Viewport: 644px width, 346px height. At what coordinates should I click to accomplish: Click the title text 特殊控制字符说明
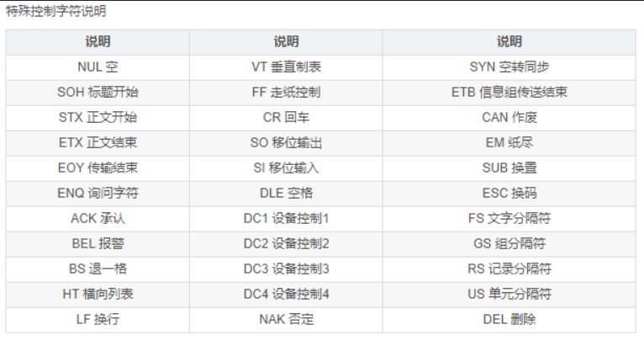(x=55, y=11)
